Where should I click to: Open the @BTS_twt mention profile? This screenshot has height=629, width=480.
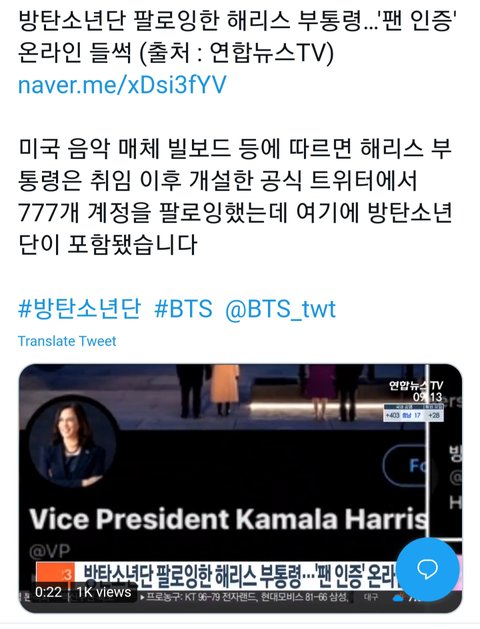click(280, 310)
